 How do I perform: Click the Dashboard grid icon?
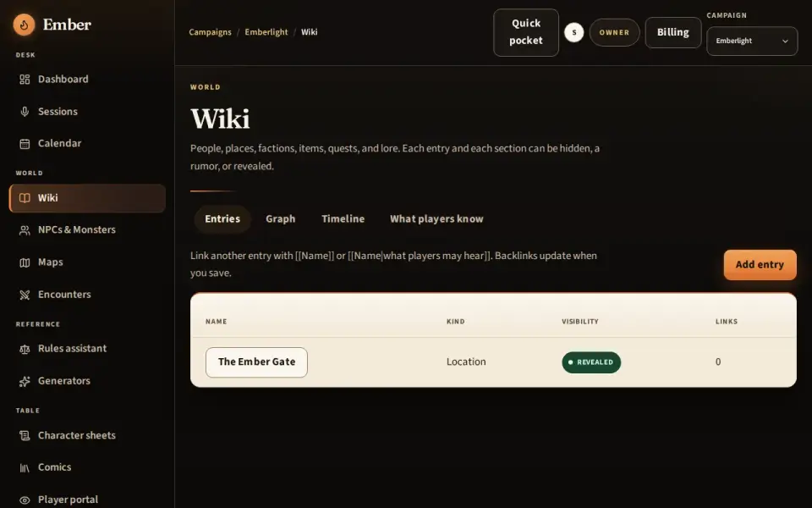[25, 80]
